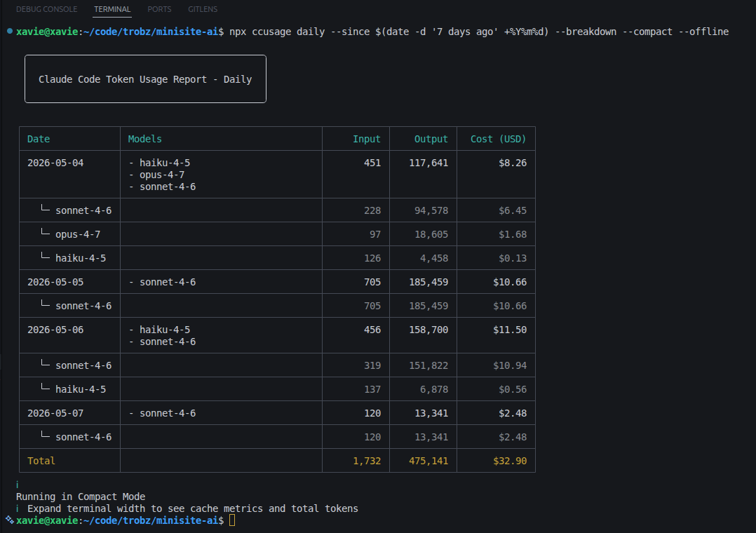
Task: Switch to the Ports tab
Action: point(159,9)
